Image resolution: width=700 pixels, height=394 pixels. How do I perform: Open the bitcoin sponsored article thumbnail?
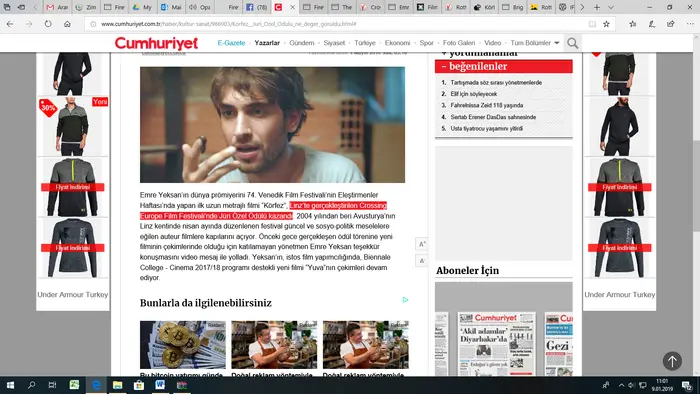(x=183, y=345)
